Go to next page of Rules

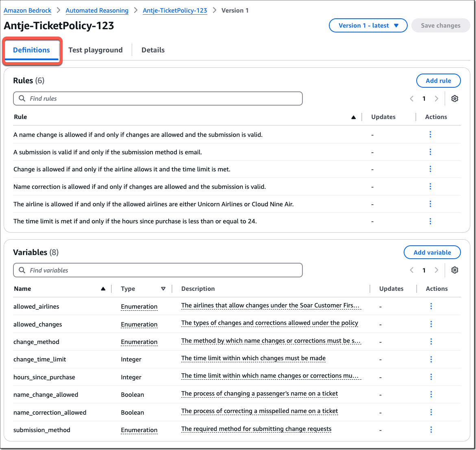pyautogui.click(x=436, y=99)
